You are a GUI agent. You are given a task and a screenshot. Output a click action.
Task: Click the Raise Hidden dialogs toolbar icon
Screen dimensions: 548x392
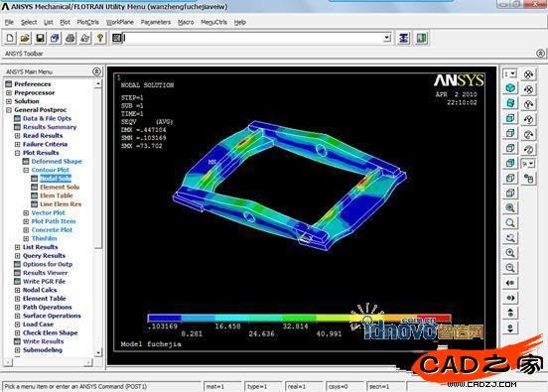click(403, 38)
